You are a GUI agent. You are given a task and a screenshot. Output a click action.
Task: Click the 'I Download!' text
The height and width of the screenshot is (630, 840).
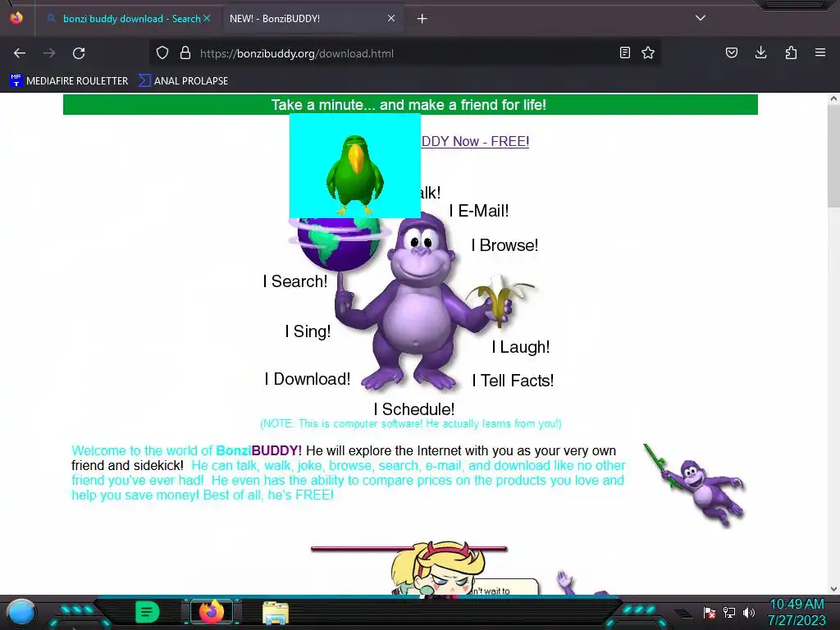pyautogui.click(x=308, y=379)
